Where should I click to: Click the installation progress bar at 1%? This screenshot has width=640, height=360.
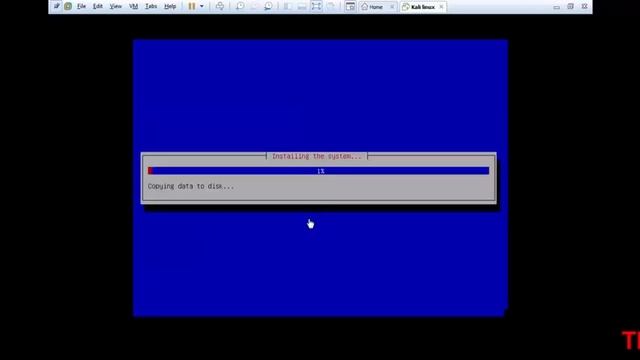pyautogui.click(x=318, y=171)
